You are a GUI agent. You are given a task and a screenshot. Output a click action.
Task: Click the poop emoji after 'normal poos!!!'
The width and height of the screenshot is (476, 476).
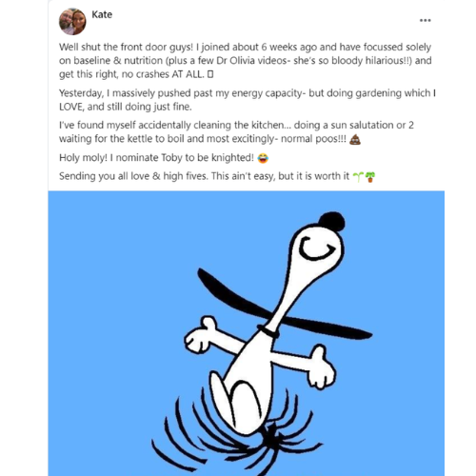pyautogui.click(x=355, y=139)
